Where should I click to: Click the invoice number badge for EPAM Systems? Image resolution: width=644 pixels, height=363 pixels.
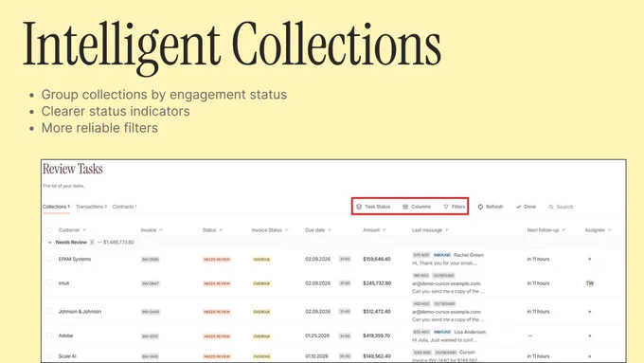[151, 260]
